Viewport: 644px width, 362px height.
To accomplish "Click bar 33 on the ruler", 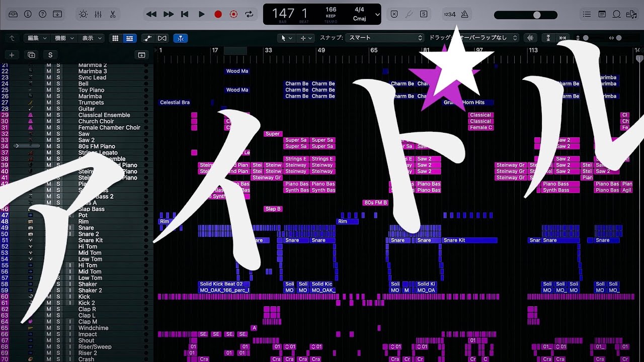I will 268,50.
